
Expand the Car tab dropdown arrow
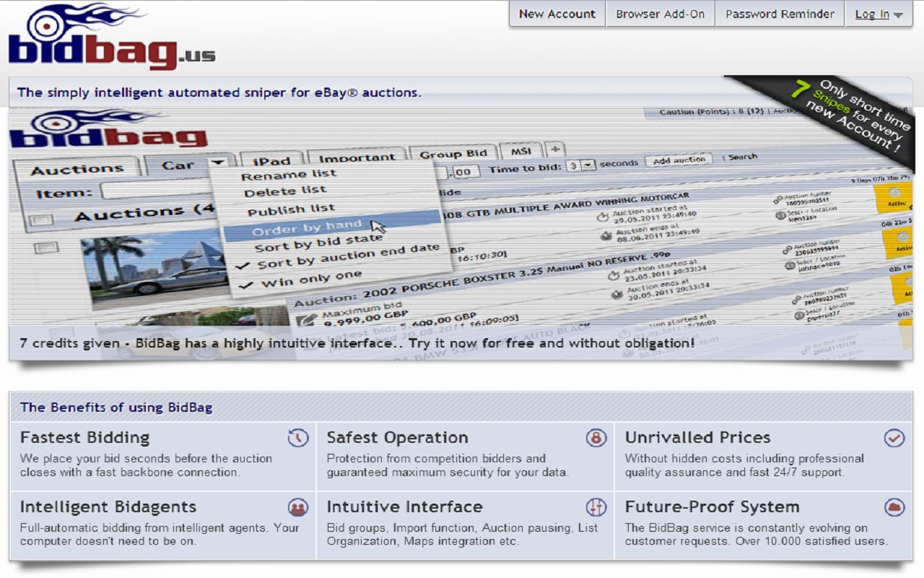(218, 164)
